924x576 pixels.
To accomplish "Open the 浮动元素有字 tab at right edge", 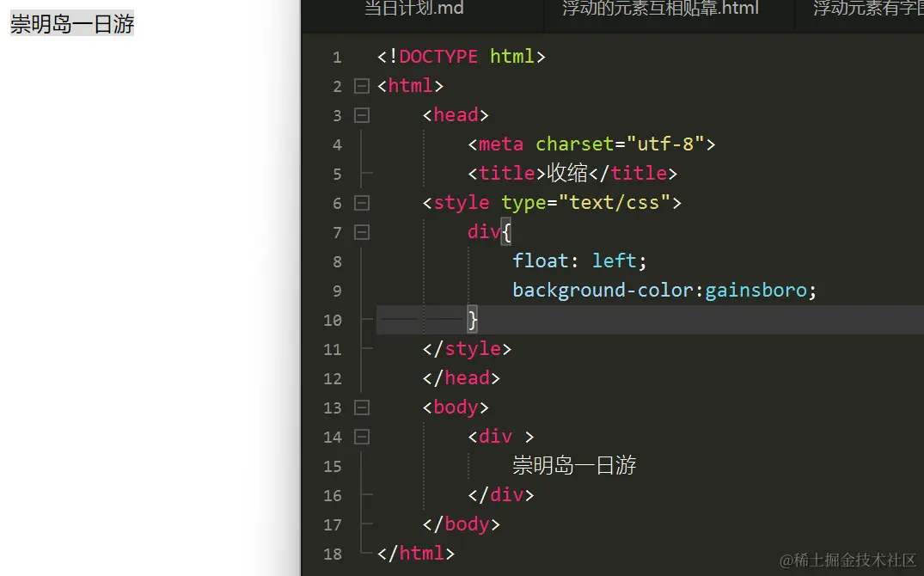I will point(868,9).
